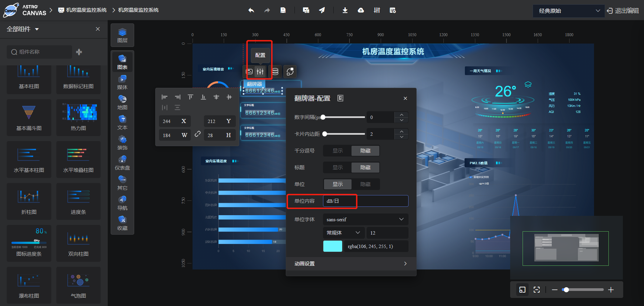This screenshot has height=306, width=644.
Task: Open the sans-serif 单位字体 font dropdown
Action: pos(365,219)
